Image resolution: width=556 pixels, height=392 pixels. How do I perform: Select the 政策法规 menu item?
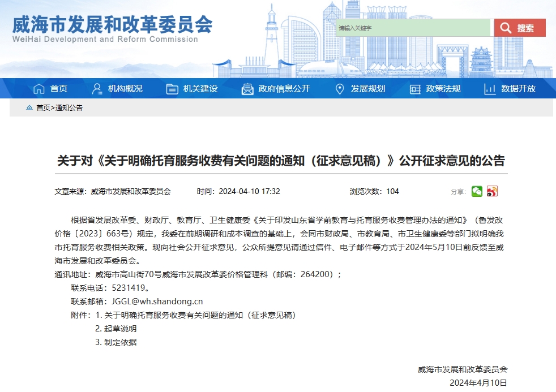(x=443, y=89)
